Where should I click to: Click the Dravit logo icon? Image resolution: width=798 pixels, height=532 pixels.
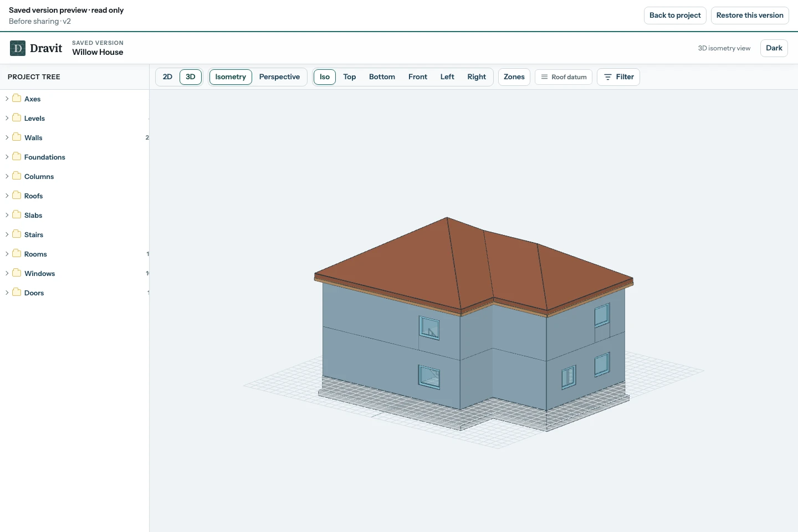tap(18, 48)
